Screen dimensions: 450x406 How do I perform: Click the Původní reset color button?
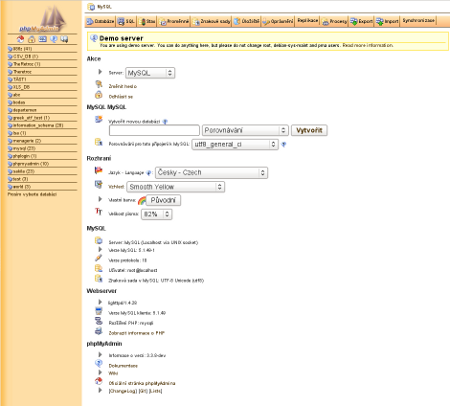coord(163,200)
